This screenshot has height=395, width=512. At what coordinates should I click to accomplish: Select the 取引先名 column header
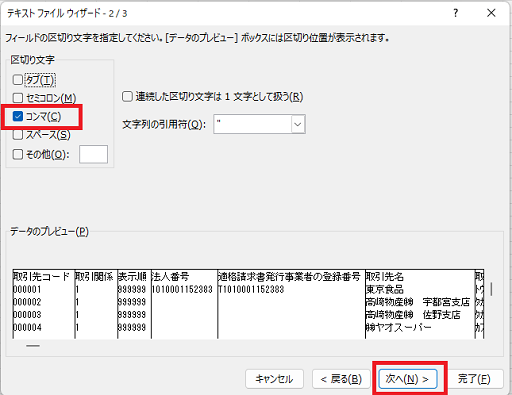click(x=385, y=276)
